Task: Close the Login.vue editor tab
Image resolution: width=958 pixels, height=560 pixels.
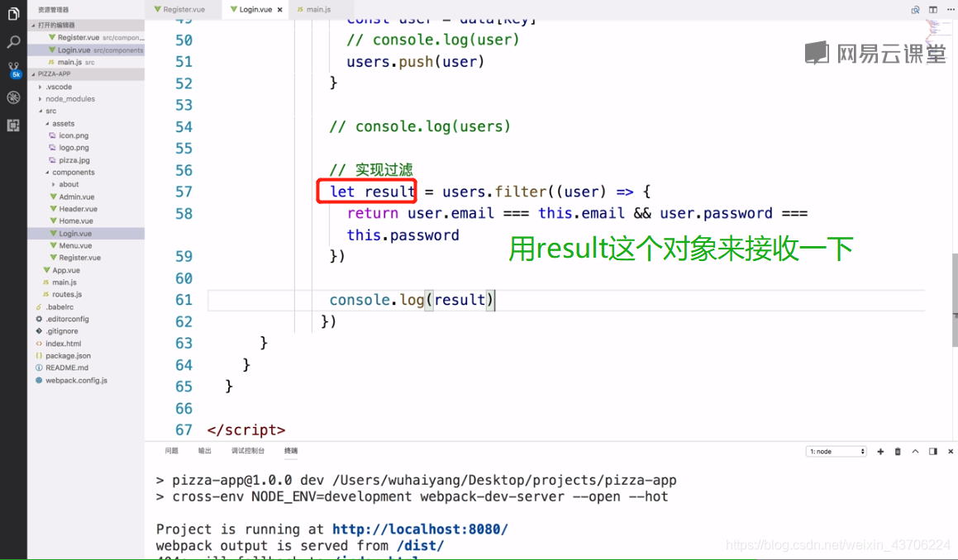Action: tap(280, 10)
